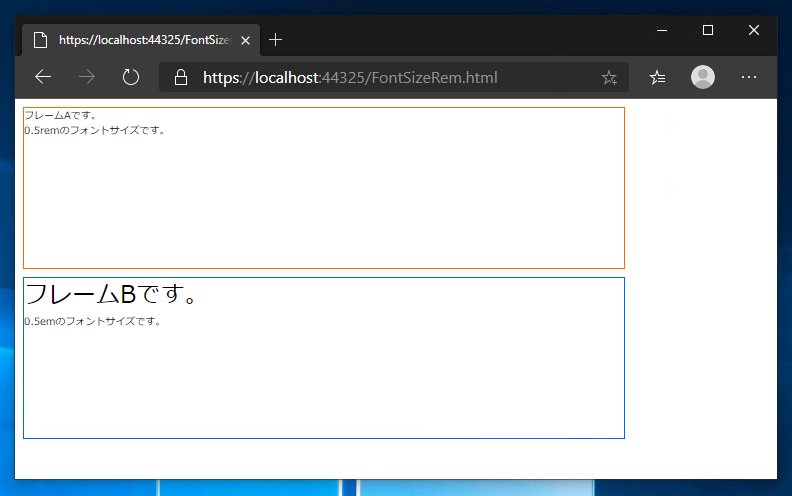Open a new tab with plus button

pos(275,39)
